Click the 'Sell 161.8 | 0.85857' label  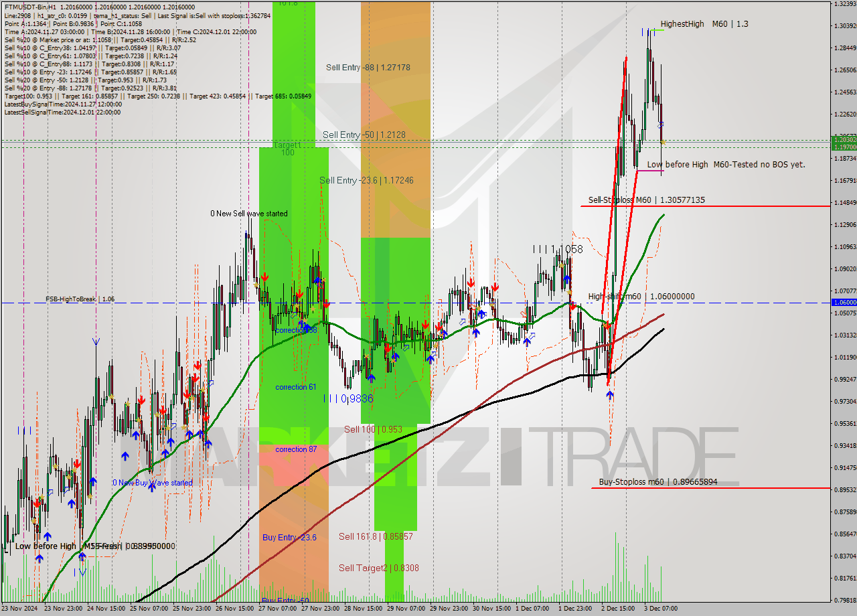click(376, 536)
